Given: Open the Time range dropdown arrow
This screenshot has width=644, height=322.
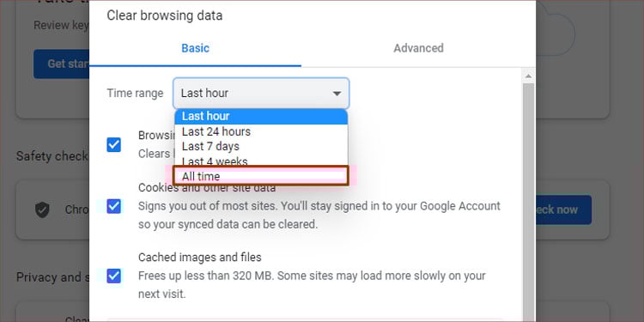Looking at the screenshot, I should [x=337, y=94].
